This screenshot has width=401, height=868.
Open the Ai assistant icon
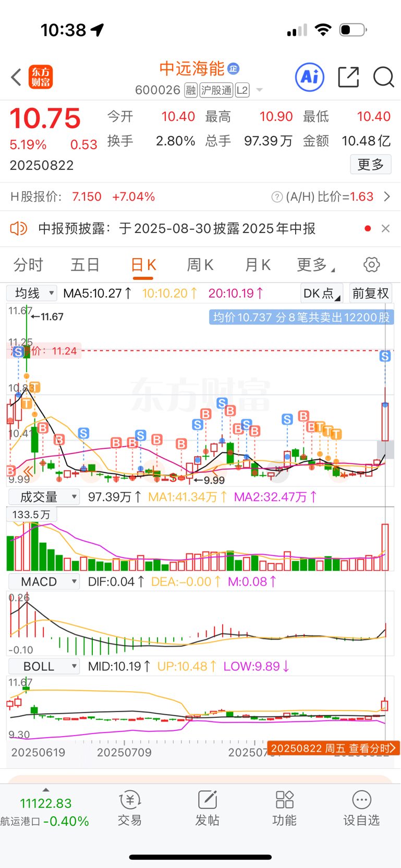coord(310,77)
